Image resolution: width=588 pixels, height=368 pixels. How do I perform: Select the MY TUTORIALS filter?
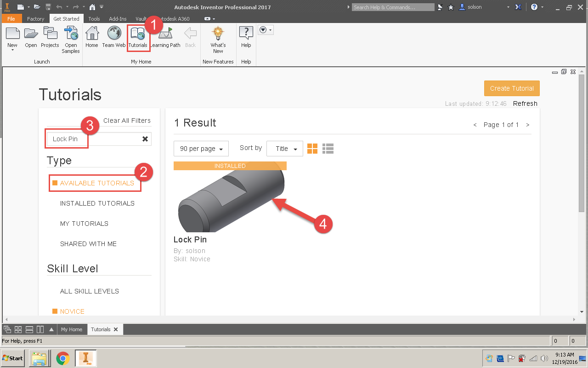tap(84, 224)
